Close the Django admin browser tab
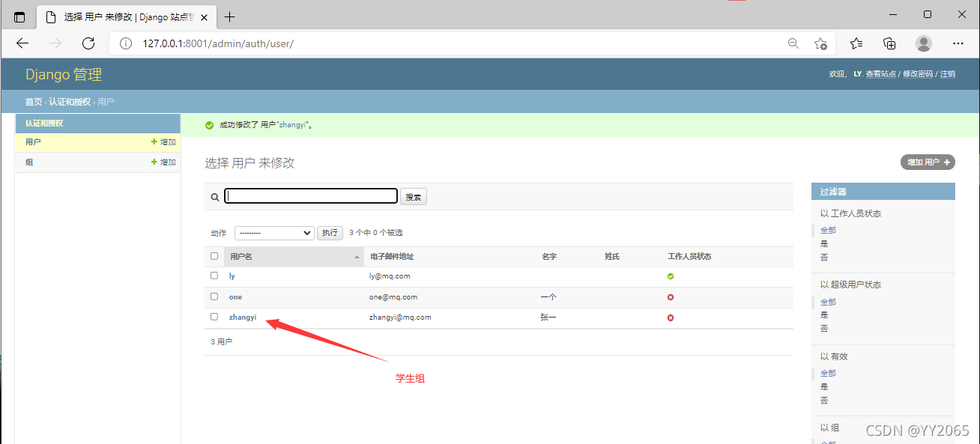 (205, 16)
